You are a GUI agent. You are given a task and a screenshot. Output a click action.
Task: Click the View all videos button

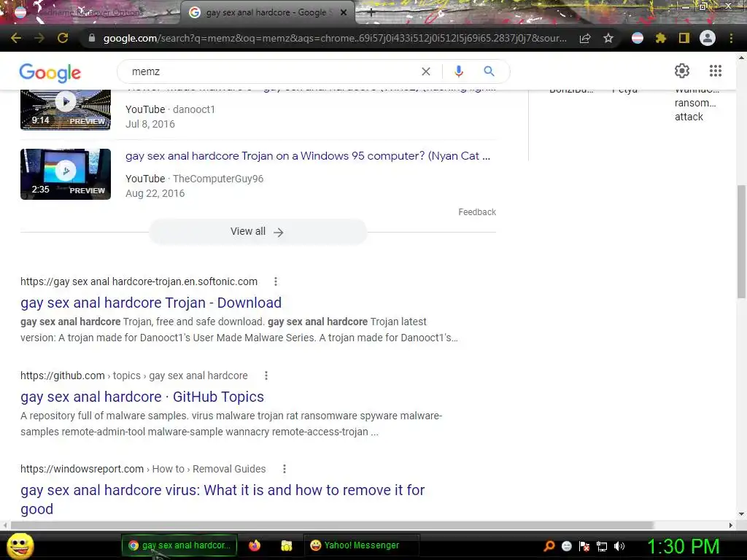(x=258, y=231)
